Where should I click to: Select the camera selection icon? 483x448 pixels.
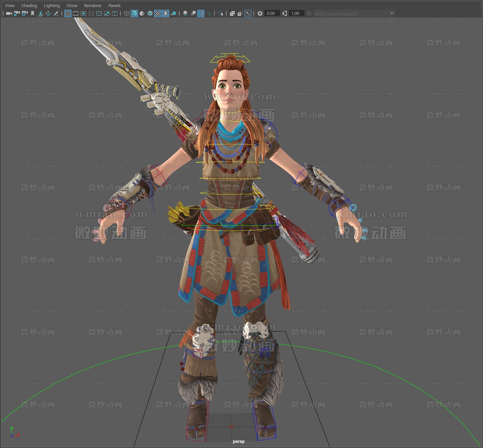click(10, 13)
